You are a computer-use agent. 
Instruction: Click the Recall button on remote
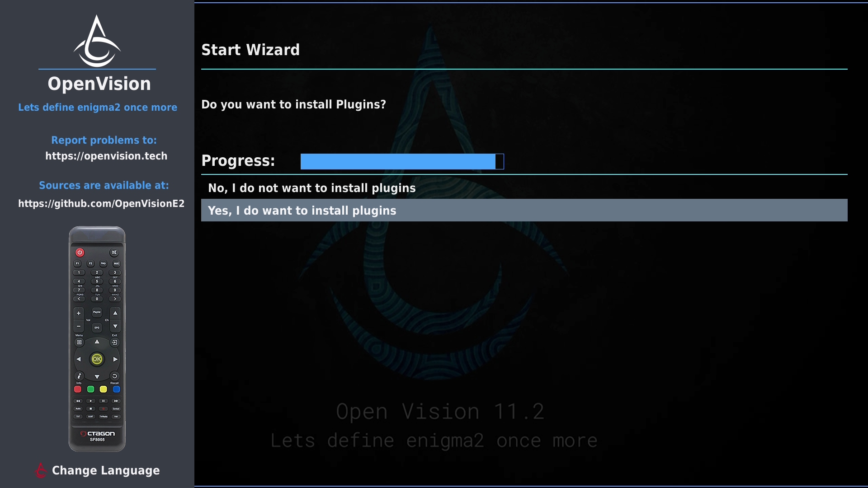[x=115, y=376]
